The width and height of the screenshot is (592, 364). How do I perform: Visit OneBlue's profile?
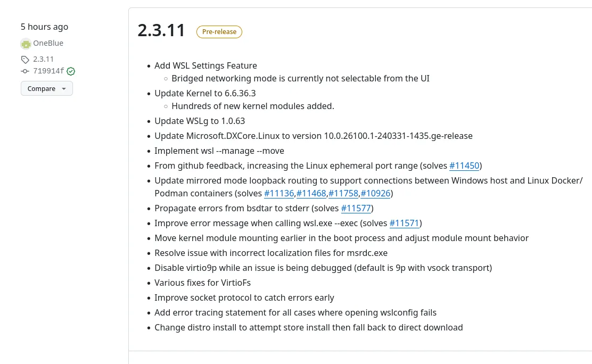pyautogui.click(x=48, y=43)
